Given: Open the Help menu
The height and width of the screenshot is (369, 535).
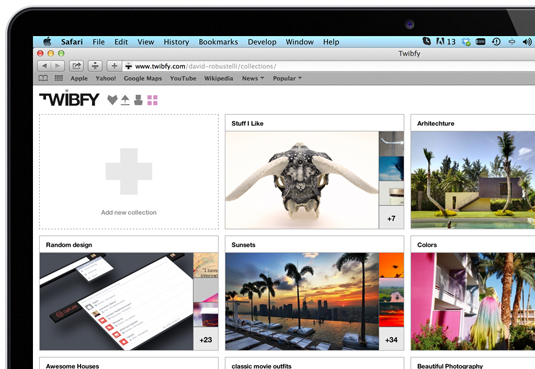Looking at the screenshot, I should click(331, 42).
